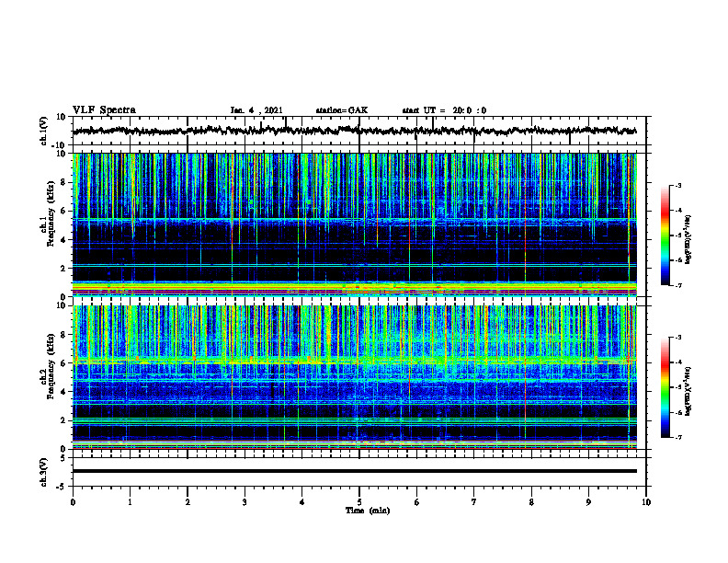Click the log(PSD) label beside ch.2 colorbar

(688, 392)
